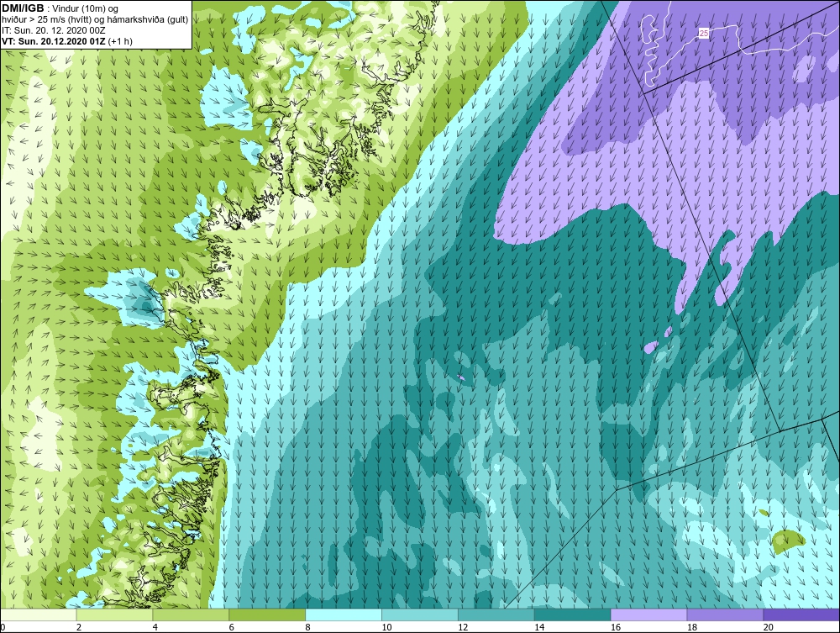This screenshot has height=633, width=840.
Task: Click the green 4–6 m/s legend swatch
Action: [x=191, y=615]
